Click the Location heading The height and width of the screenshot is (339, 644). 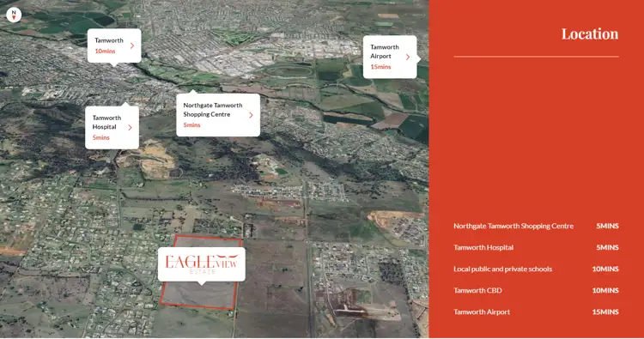tap(590, 34)
